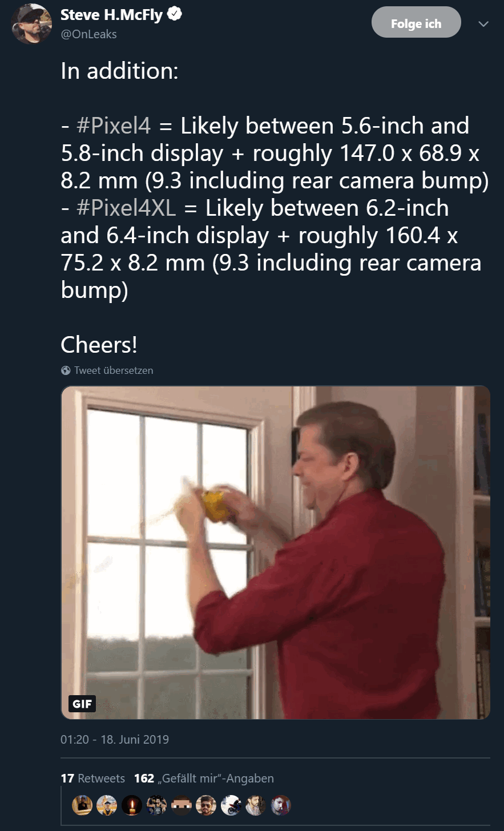Open the @OnLeaks handle
The width and height of the screenshot is (504, 831).
click(88, 34)
